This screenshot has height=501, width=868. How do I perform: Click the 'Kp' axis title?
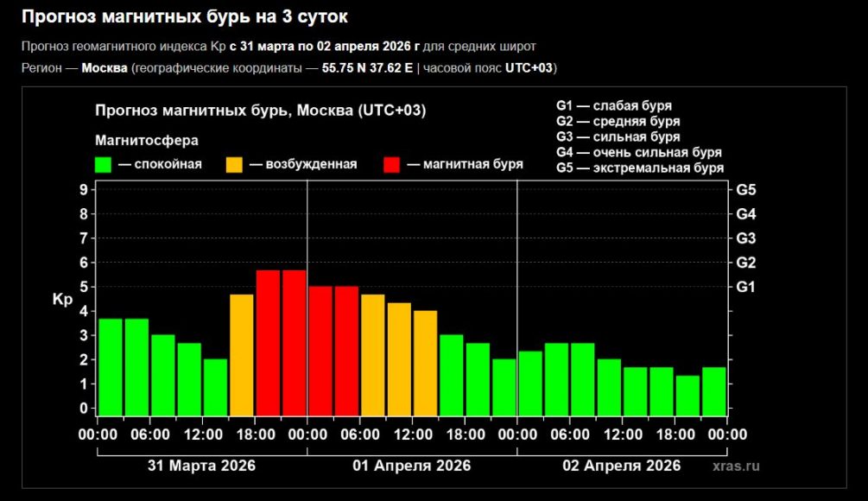coord(63,300)
